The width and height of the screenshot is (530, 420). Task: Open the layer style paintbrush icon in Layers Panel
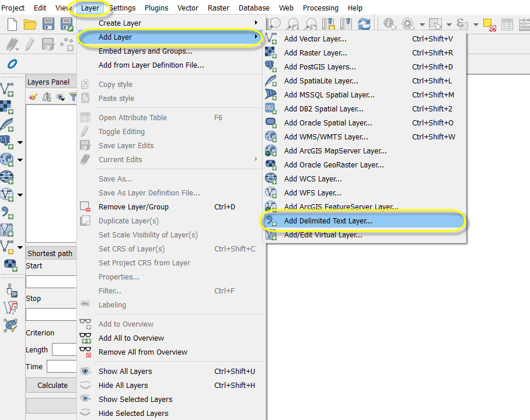[x=33, y=97]
